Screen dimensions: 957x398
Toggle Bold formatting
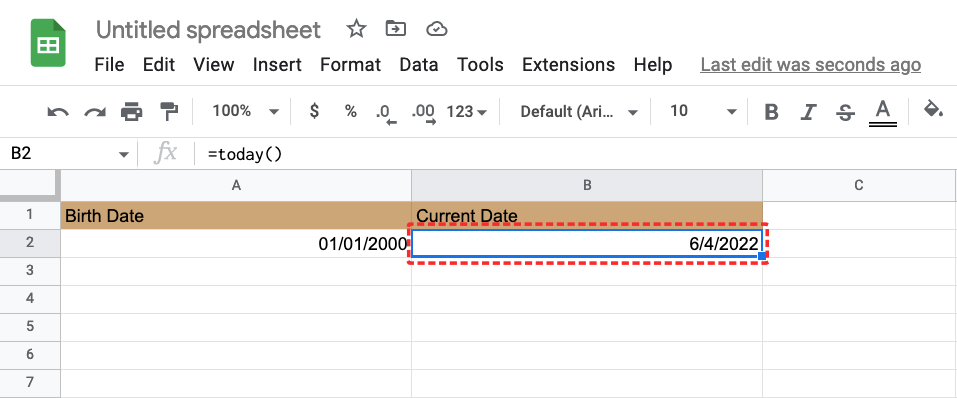pos(771,112)
